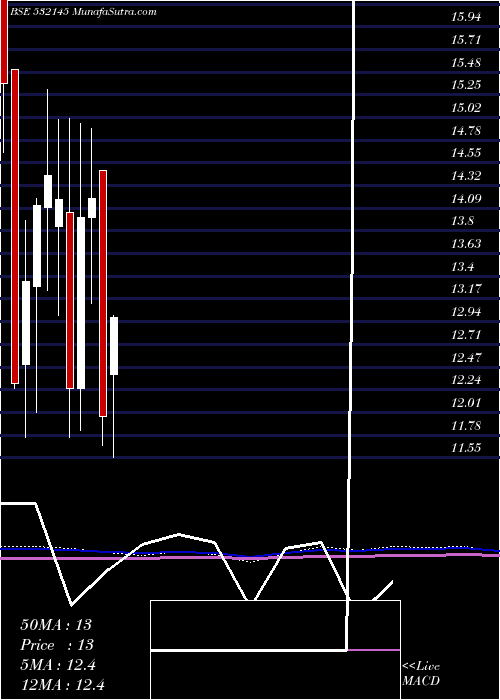Click the 13.4 price axis label

462,267
